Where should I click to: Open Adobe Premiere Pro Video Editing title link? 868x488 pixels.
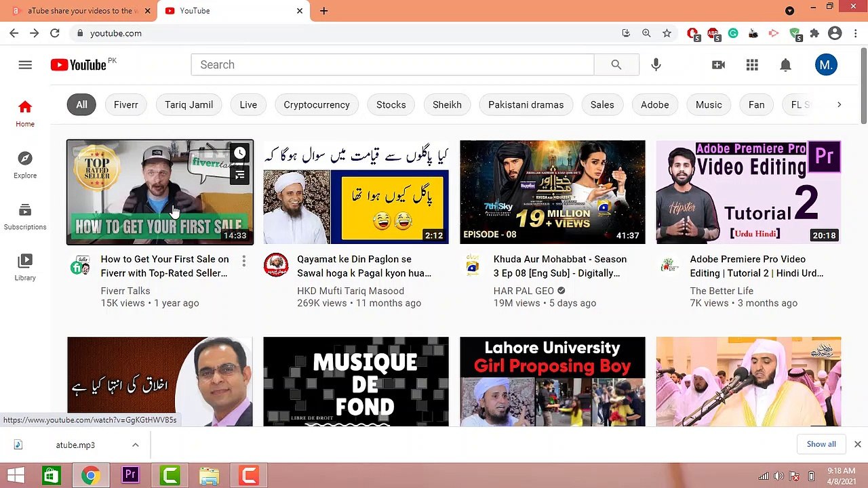point(757,266)
